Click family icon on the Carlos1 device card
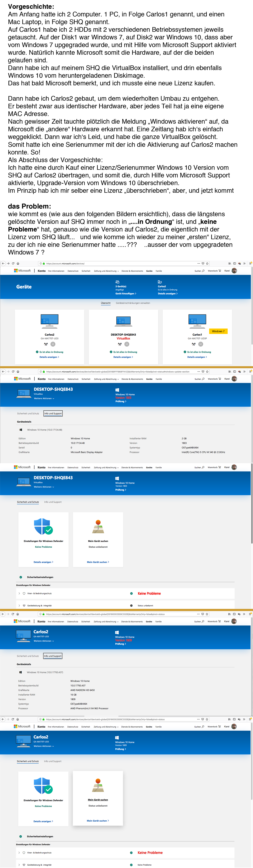The image size is (253, 868). pos(194,344)
